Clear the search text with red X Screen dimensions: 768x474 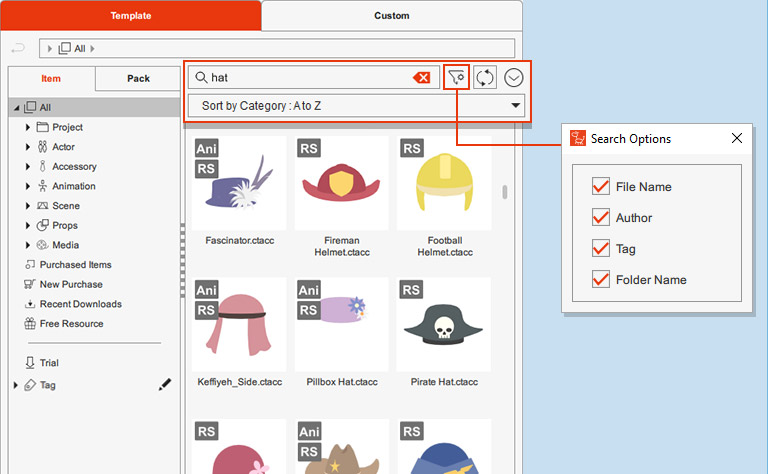tap(422, 77)
